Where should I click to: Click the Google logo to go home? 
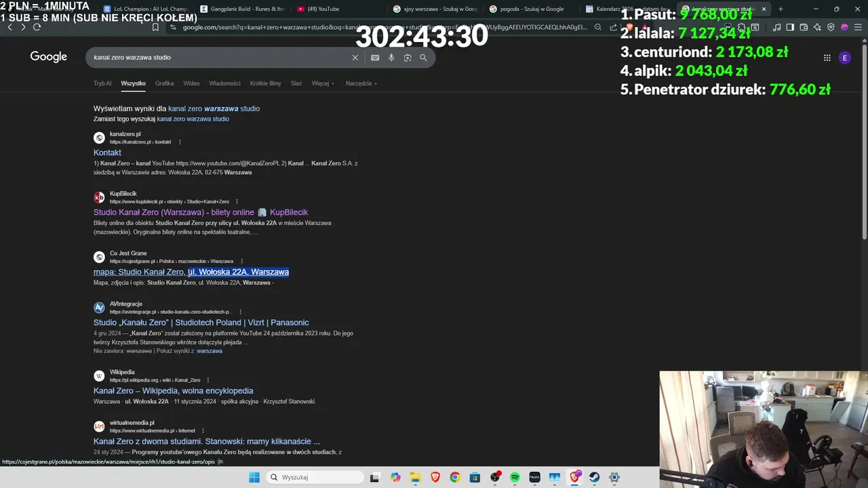(x=49, y=57)
